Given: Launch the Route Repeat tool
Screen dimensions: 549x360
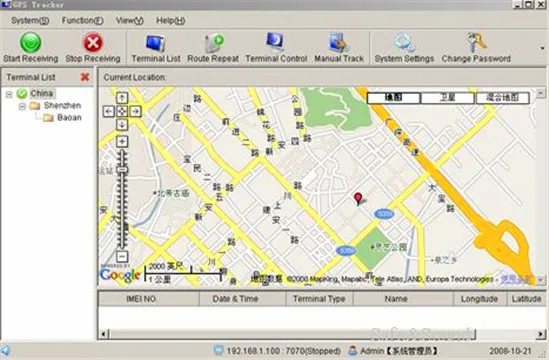Looking at the screenshot, I should click(214, 43).
